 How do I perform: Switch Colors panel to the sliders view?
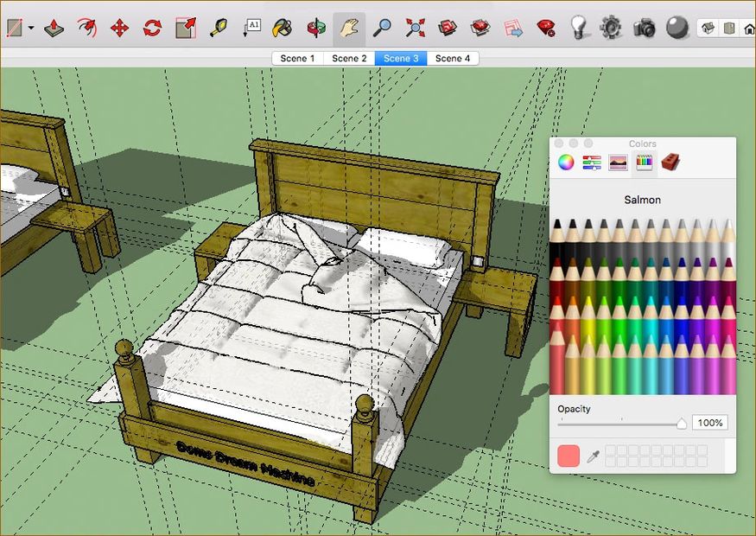pos(594,162)
